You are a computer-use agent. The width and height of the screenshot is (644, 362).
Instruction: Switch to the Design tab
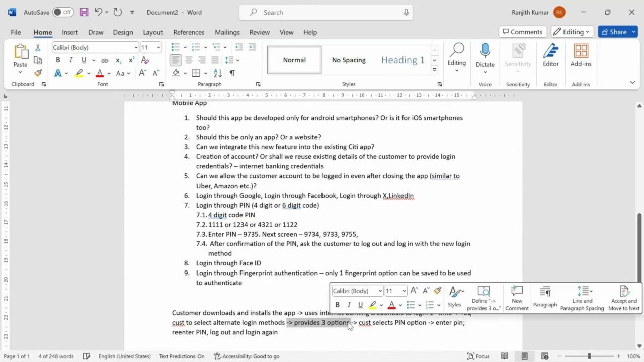pos(123,32)
